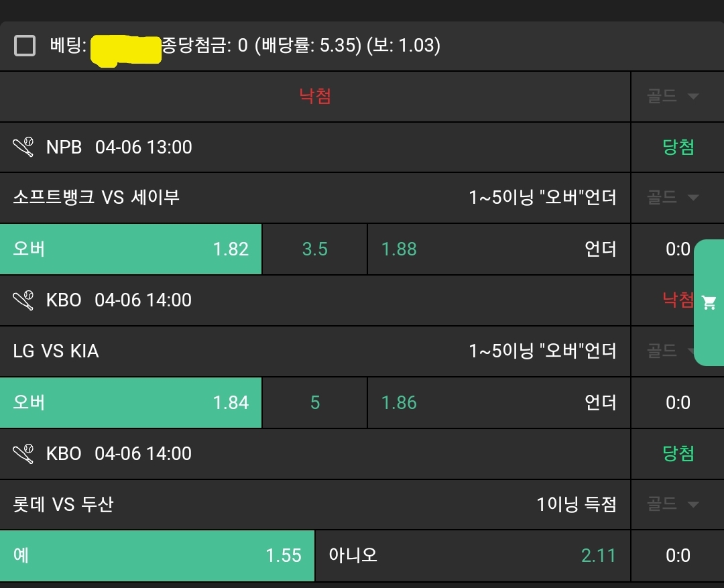The height and width of the screenshot is (588, 724).
Task: Click the 5 handicap line value
Action: coord(314,402)
